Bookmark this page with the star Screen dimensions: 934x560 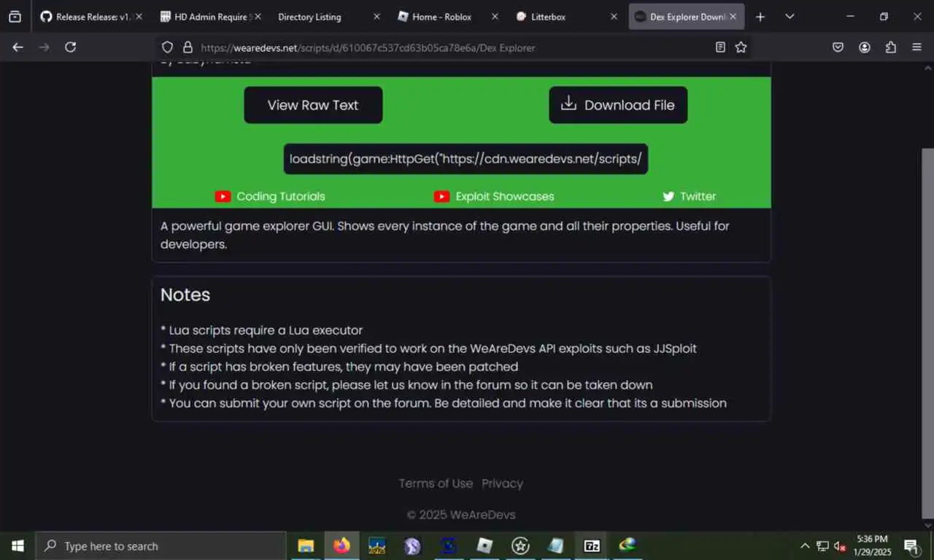(741, 47)
